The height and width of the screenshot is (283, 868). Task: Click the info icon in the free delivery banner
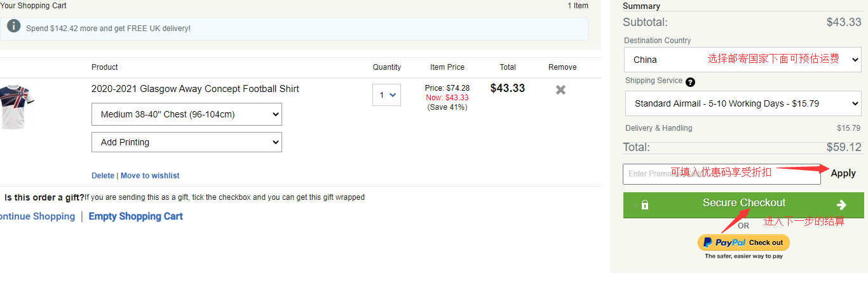point(13,27)
